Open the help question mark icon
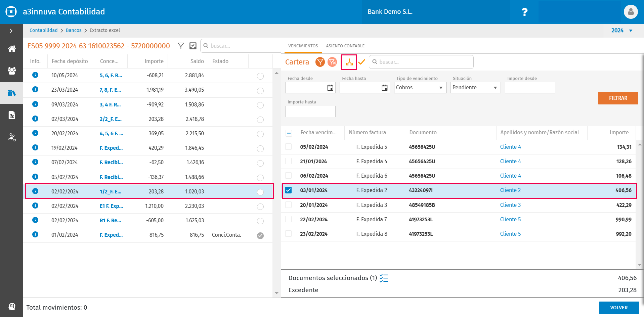Screen dimensions: 644x317 tap(524, 12)
